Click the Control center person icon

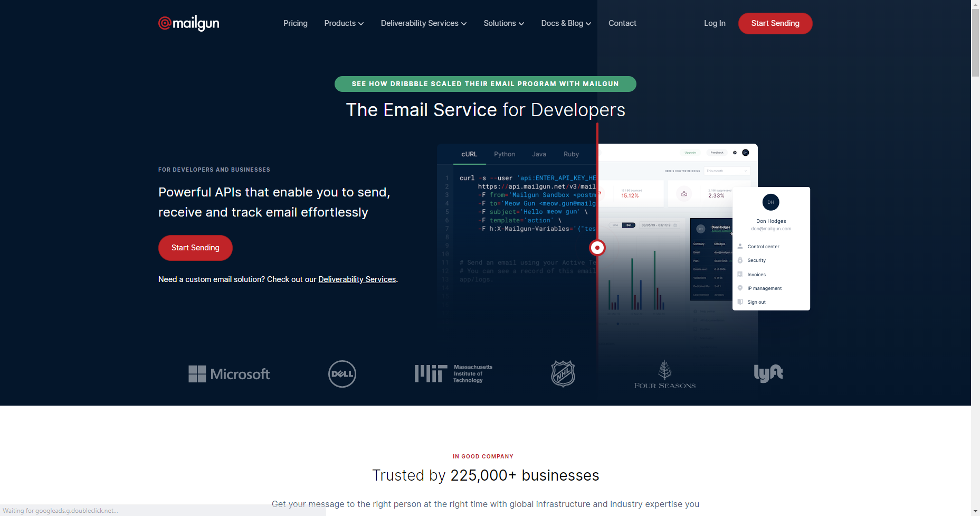740,246
